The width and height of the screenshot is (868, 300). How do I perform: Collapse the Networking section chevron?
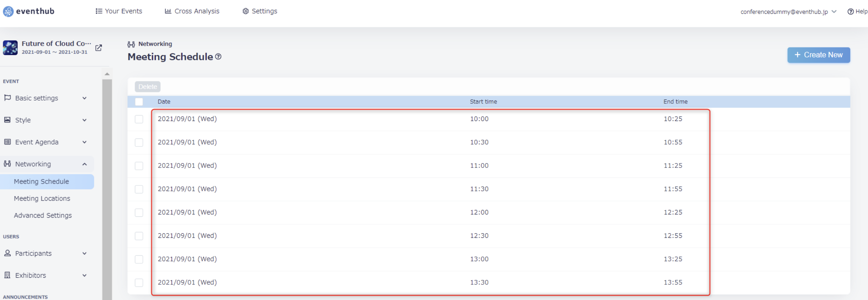85,164
